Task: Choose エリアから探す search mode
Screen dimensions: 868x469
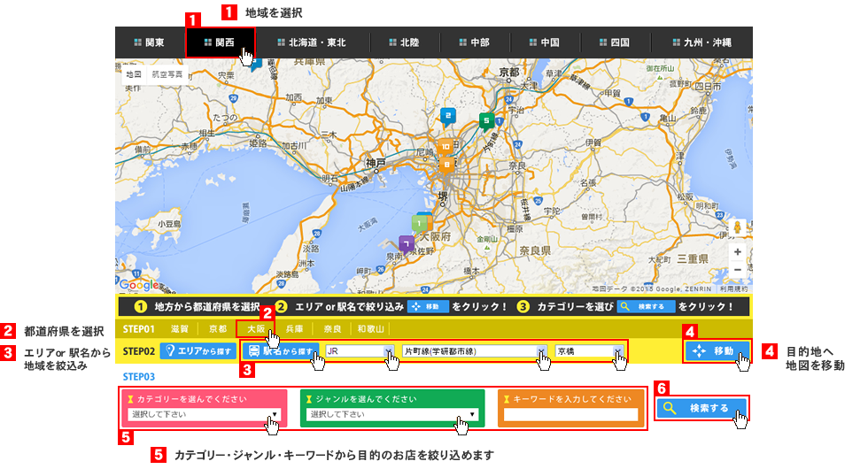Action: [x=198, y=351]
